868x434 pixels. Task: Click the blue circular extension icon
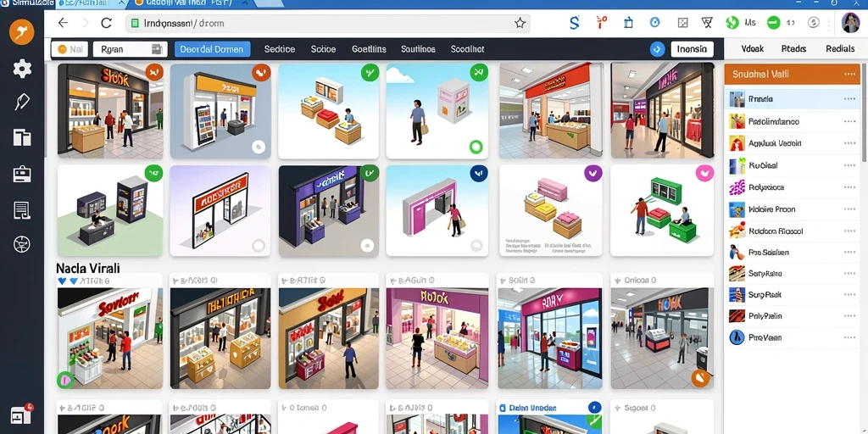[x=655, y=23]
